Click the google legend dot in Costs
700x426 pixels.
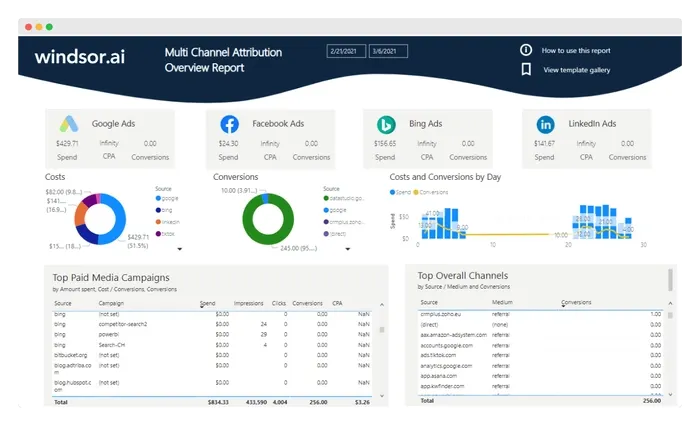tap(158, 198)
